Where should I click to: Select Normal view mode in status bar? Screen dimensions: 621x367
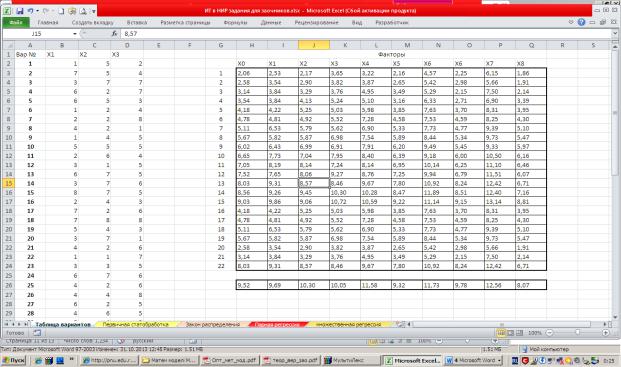coord(501,333)
